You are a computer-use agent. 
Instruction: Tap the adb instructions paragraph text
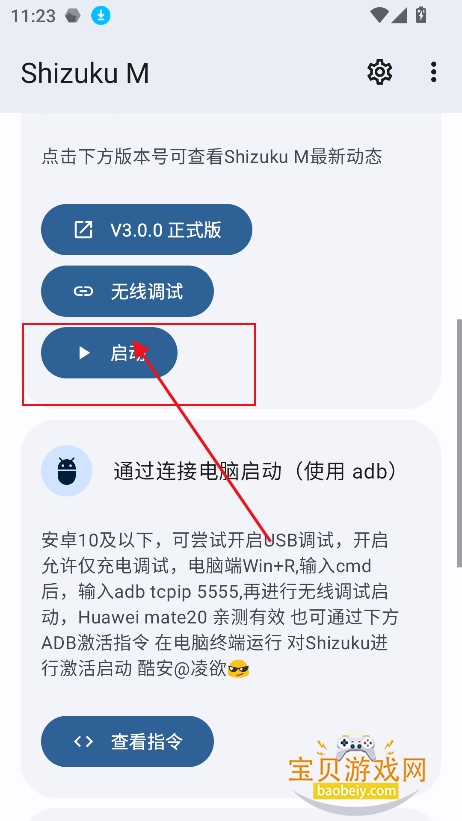click(x=220, y=605)
